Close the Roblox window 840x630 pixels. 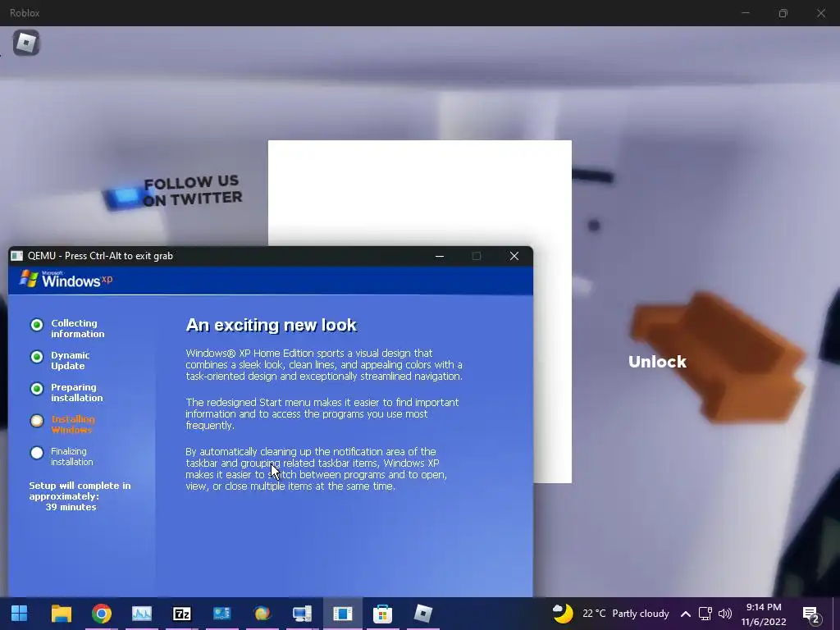[x=821, y=13]
